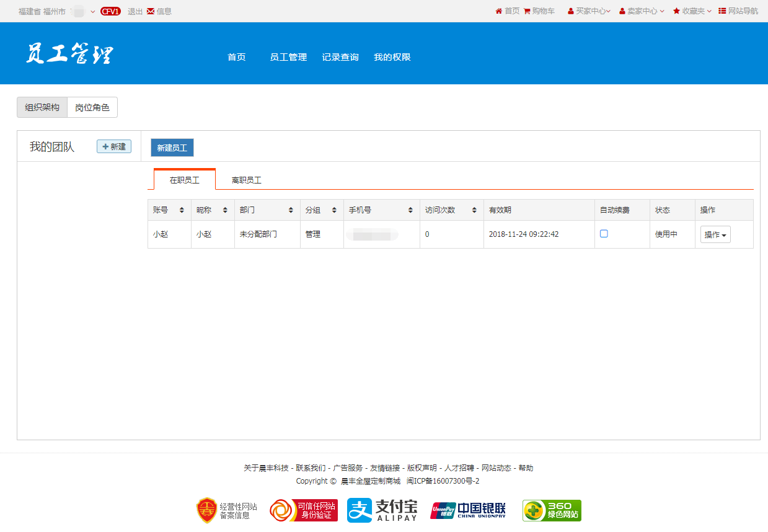
Task: Click the 360 green website badge
Action: click(x=552, y=510)
